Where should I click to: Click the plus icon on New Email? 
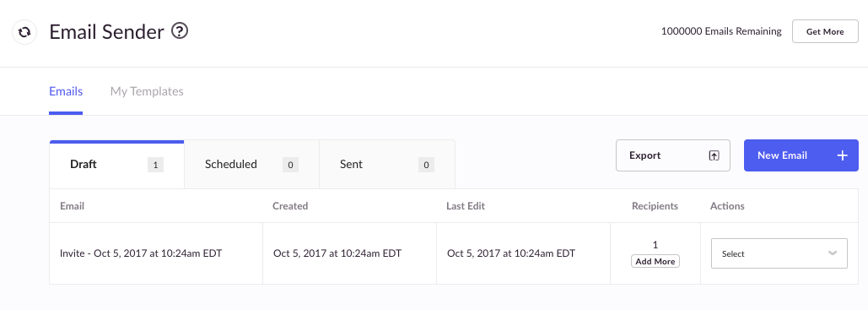coord(842,155)
